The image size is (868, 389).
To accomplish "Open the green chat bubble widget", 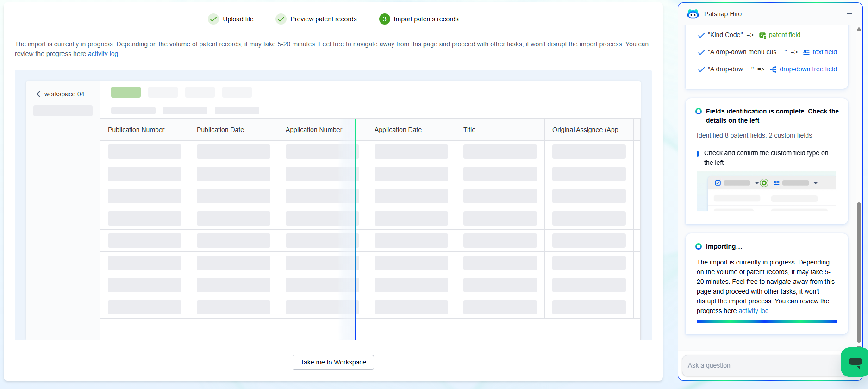I will [x=855, y=362].
